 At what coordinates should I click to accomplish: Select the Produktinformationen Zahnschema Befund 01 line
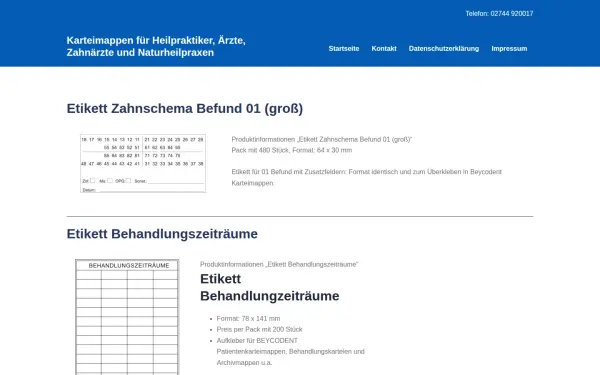pos(321,139)
